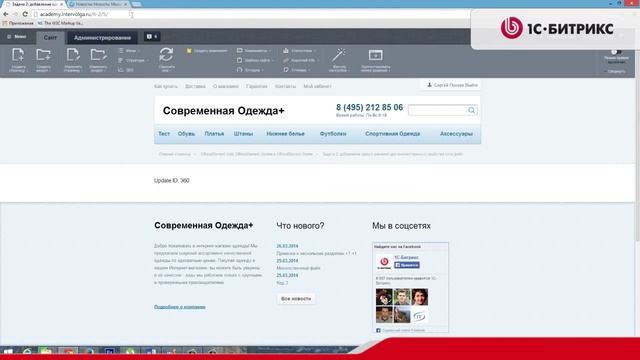
Task: Open the Аксессуары catalog menu item
Action: tap(456, 134)
